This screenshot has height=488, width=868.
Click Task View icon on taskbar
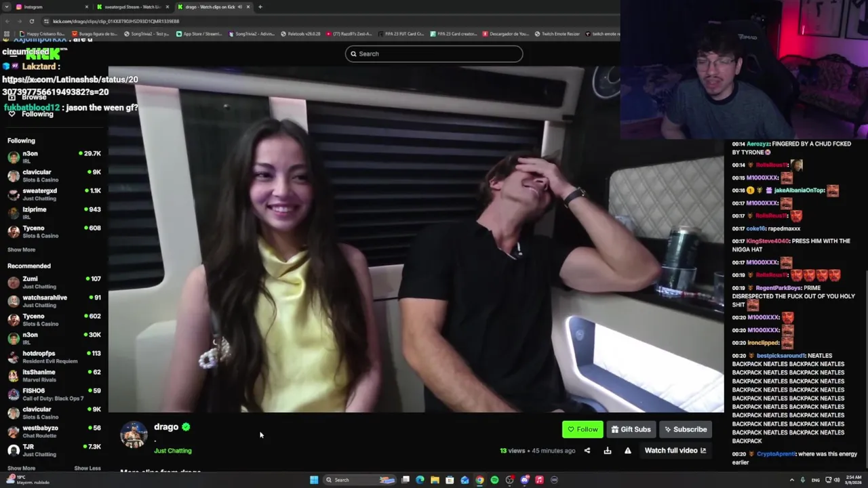[405, 480]
